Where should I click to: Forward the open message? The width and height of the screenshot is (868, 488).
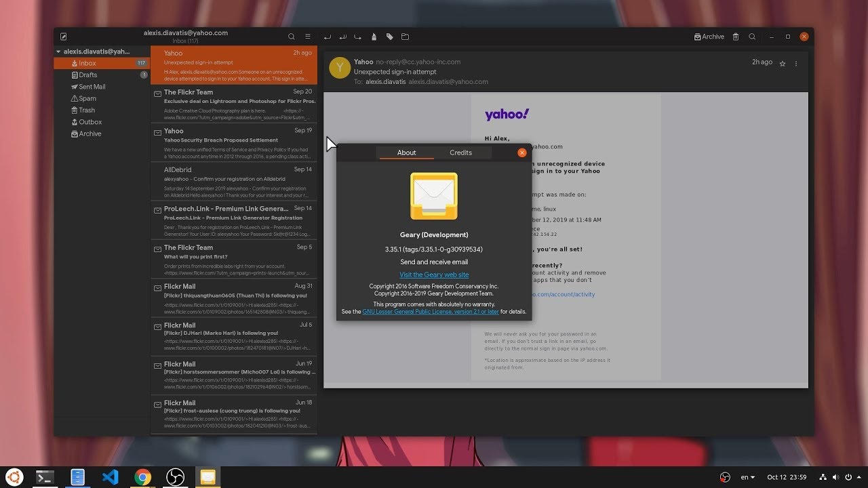pos(357,37)
